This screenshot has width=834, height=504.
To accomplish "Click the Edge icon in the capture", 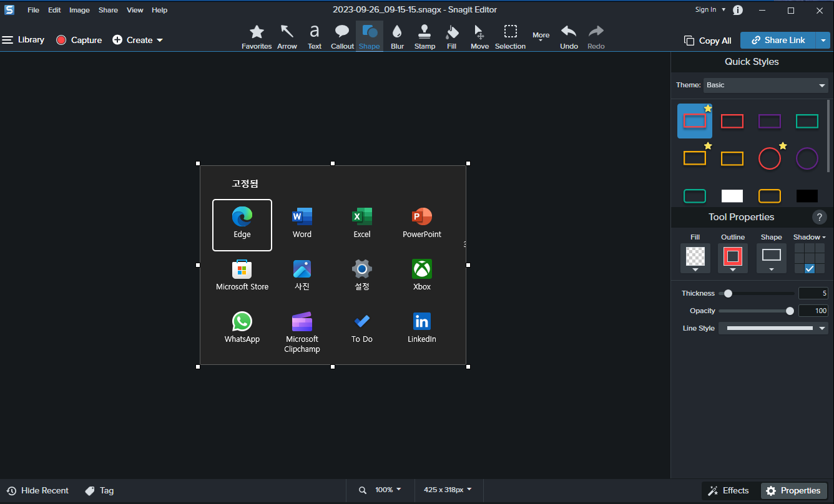I will [242, 217].
